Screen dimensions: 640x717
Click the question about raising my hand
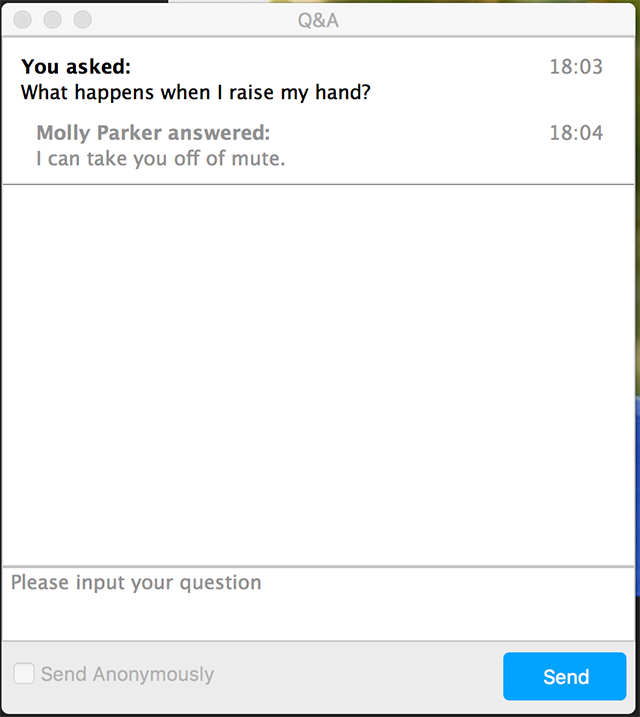coord(196,93)
